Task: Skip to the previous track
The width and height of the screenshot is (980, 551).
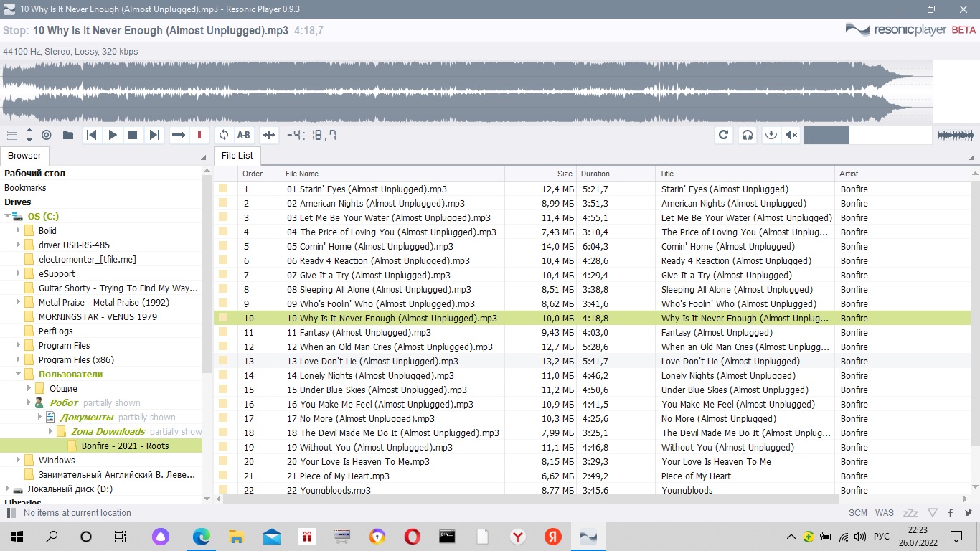Action: coord(91,135)
